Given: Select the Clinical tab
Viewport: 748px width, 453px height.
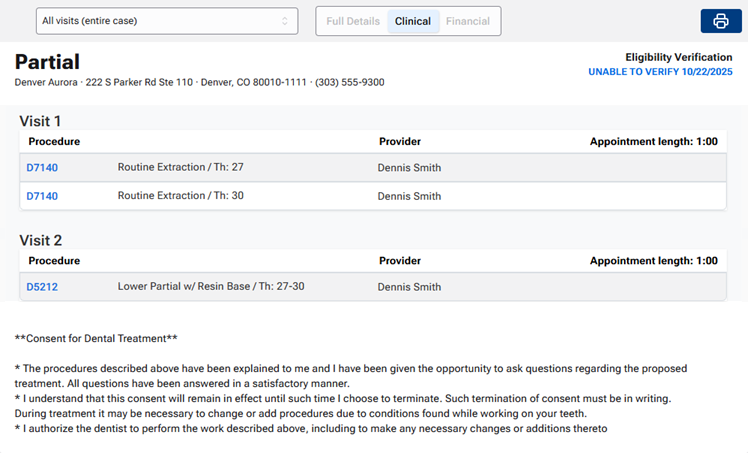Looking at the screenshot, I should tap(413, 21).
